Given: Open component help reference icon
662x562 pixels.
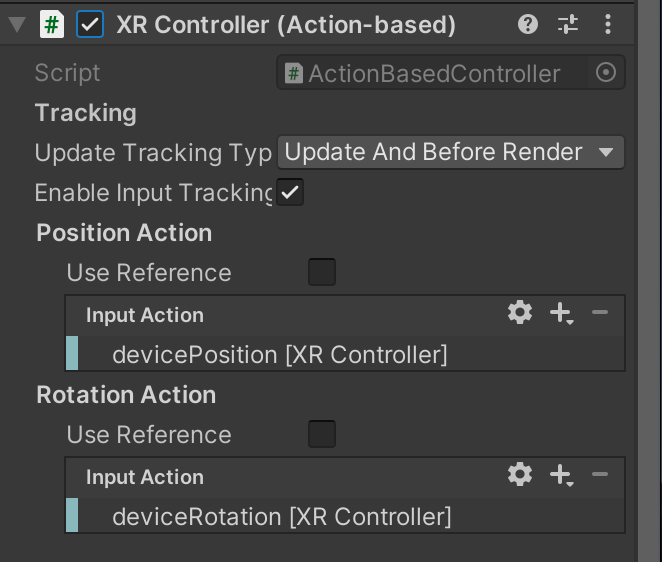Looking at the screenshot, I should 528,24.
